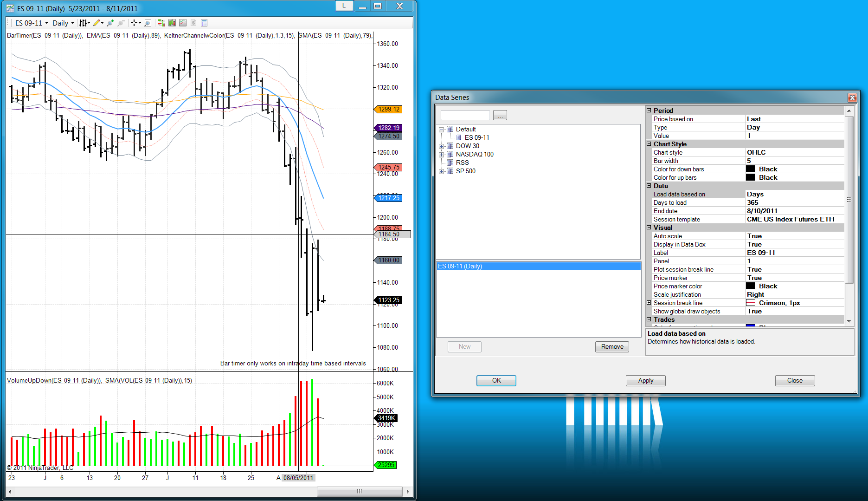Click the Close button in Data Series
Image resolution: width=868 pixels, height=501 pixels.
[x=795, y=381]
